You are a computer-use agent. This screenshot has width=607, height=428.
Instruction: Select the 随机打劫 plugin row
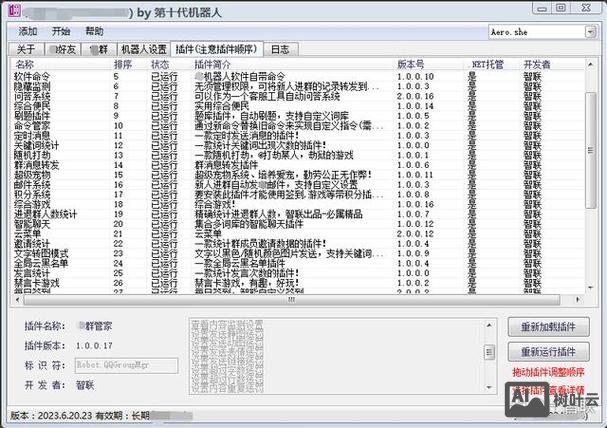(298, 155)
